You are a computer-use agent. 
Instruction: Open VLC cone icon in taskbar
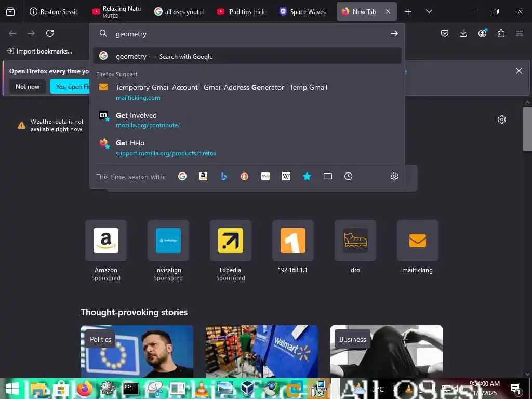(x=202, y=389)
